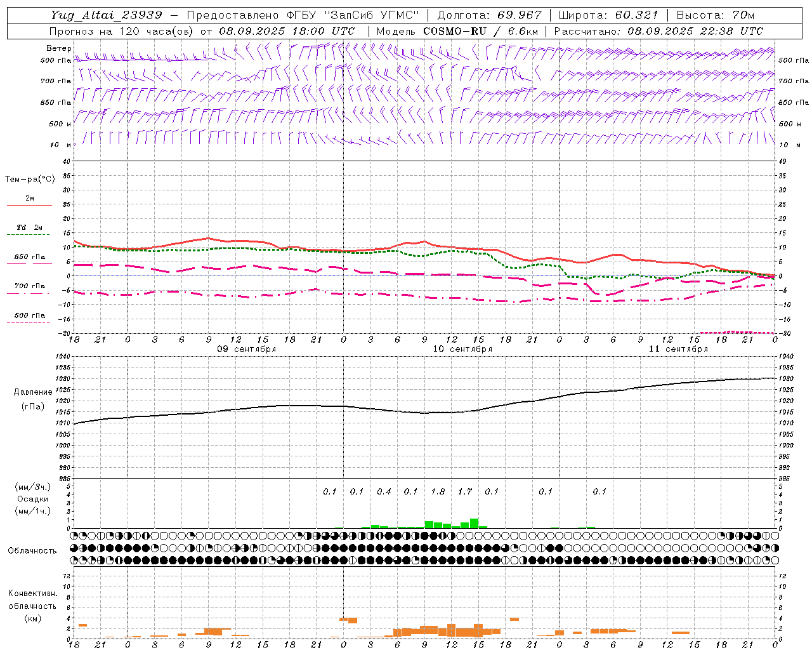Click the '(мм/3ч.)' unit label

[32, 487]
